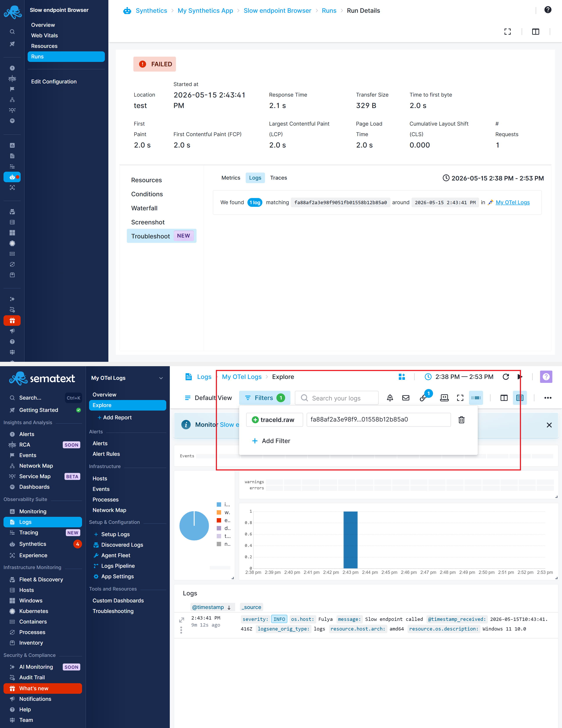Click the email report envelope icon
This screenshot has width=562, height=728.
point(406,398)
